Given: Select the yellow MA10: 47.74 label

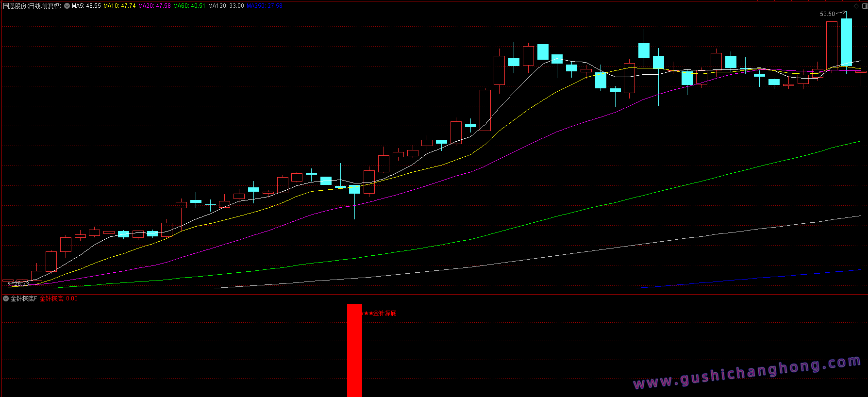Looking at the screenshot, I should click(x=119, y=6).
